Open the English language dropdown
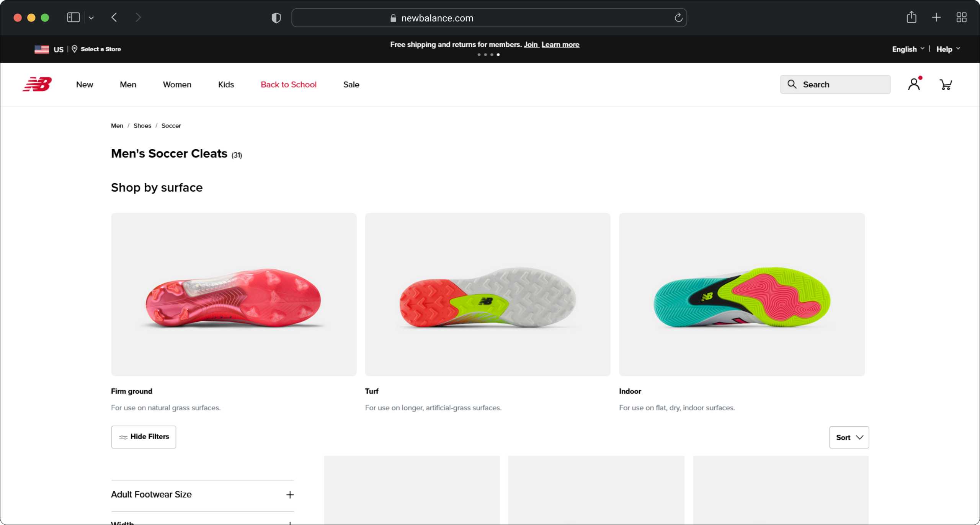 [908, 49]
